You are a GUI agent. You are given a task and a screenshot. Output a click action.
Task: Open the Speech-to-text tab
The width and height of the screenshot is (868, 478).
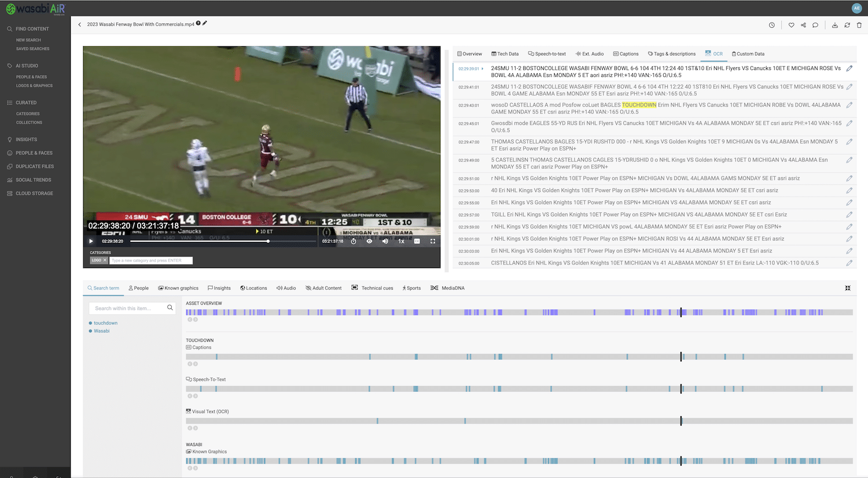[547, 54]
